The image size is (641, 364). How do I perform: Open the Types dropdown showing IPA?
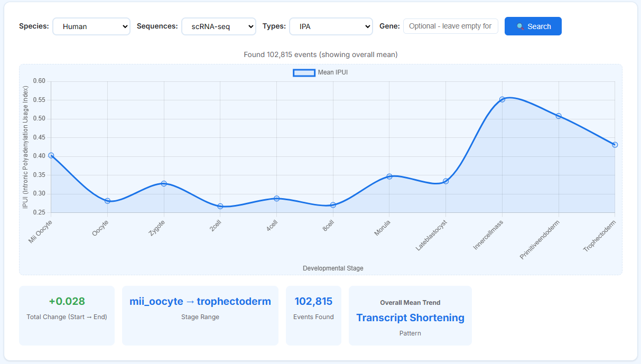tap(331, 26)
